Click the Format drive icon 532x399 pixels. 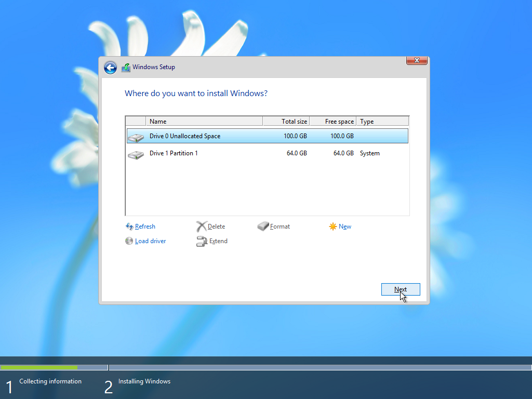[x=263, y=227]
